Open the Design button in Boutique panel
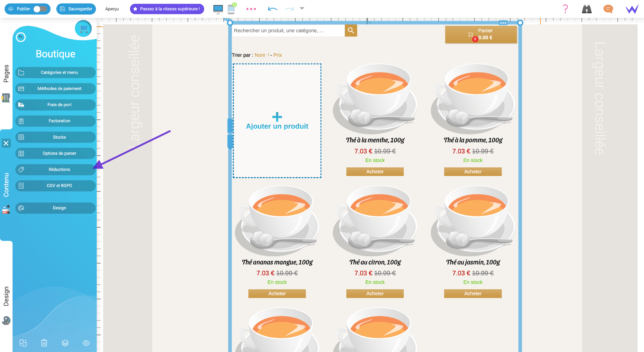 coord(56,208)
